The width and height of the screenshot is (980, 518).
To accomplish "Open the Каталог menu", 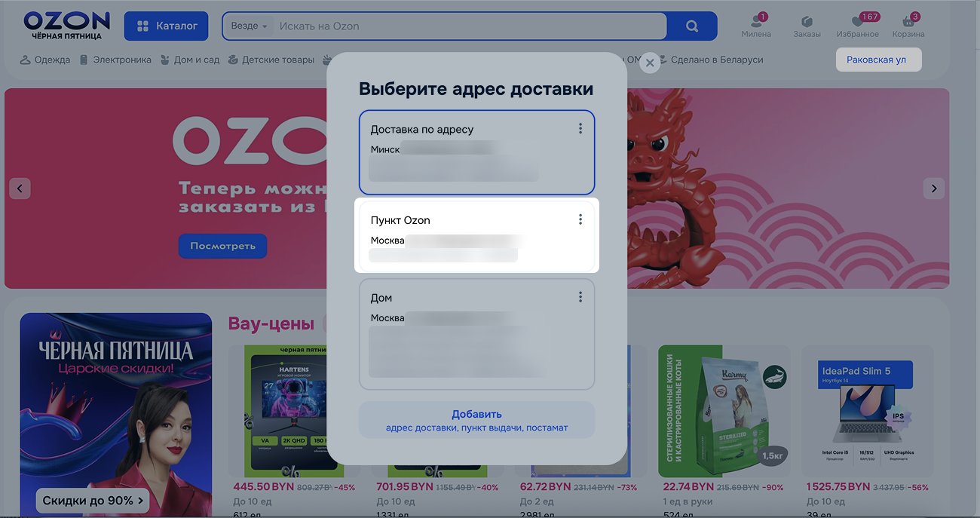I will (x=167, y=26).
